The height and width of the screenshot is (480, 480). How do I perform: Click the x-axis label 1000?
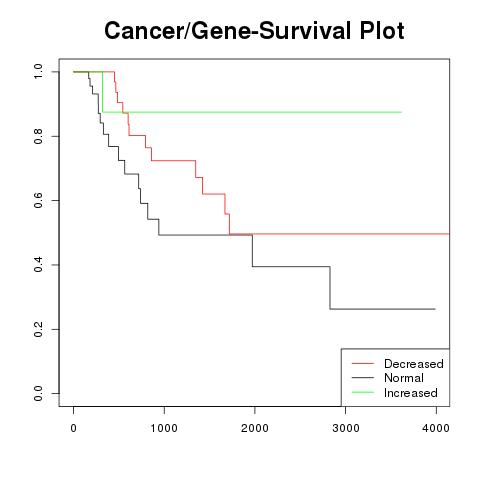coord(164,428)
